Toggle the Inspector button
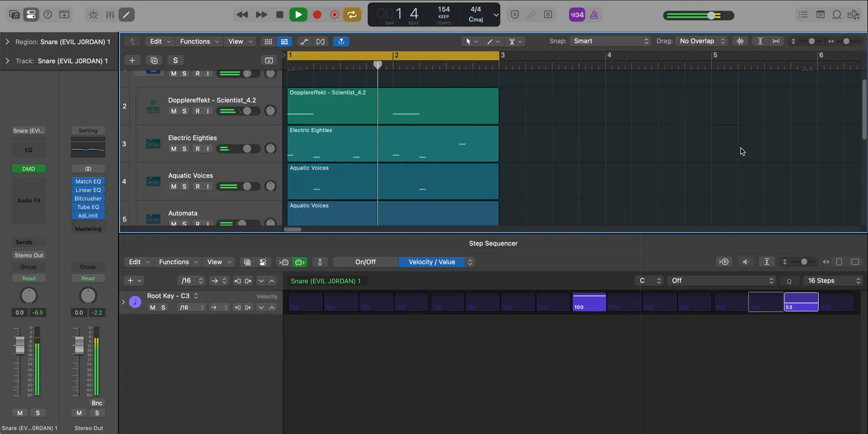The height and width of the screenshot is (434, 868). click(x=31, y=14)
